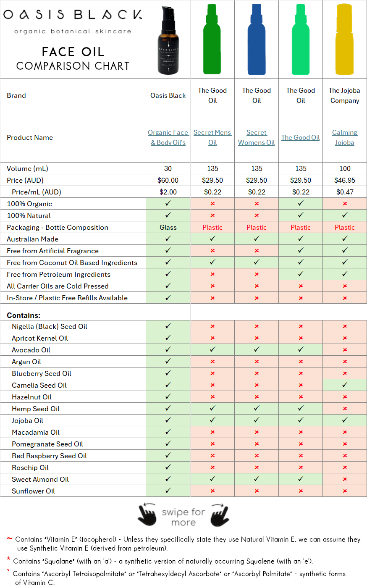Click the Oasis Black brand cell
367x588 pixels.
coord(168,95)
